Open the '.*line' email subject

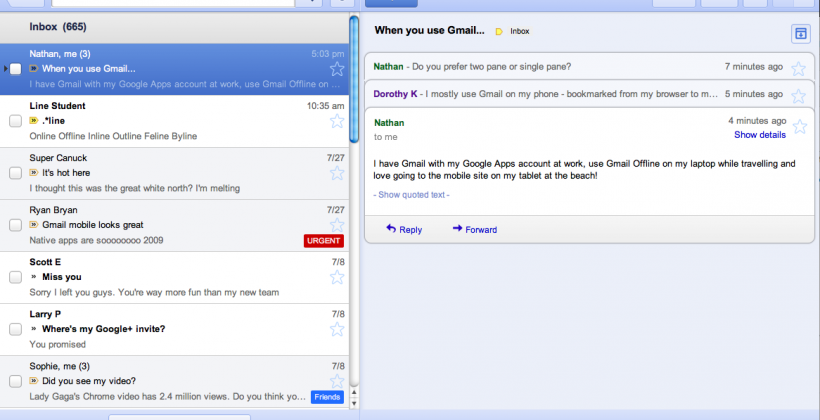pos(53,121)
